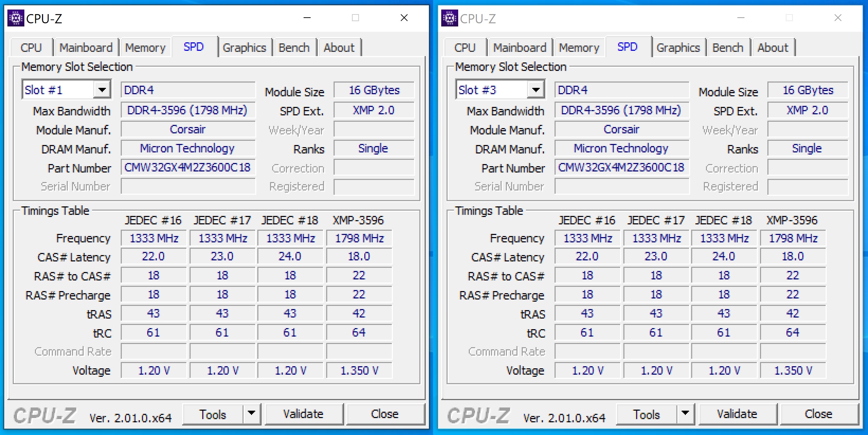Click Corsair module manufacturer in left window
The width and height of the screenshot is (868, 435).
point(188,129)
